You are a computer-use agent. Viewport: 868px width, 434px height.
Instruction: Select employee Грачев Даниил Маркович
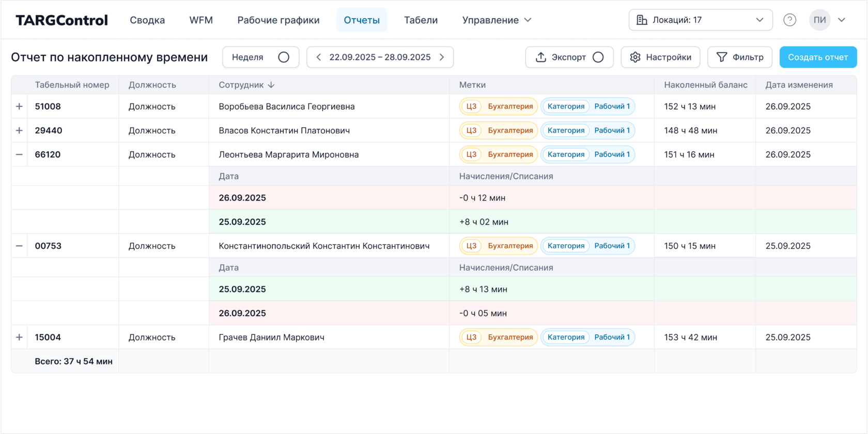(x=272, y=337)
